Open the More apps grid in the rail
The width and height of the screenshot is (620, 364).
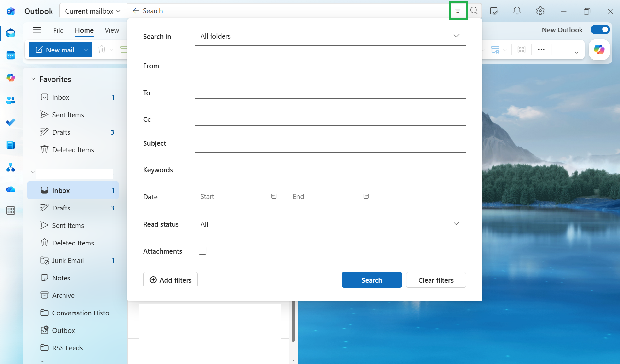coord(11,210)
